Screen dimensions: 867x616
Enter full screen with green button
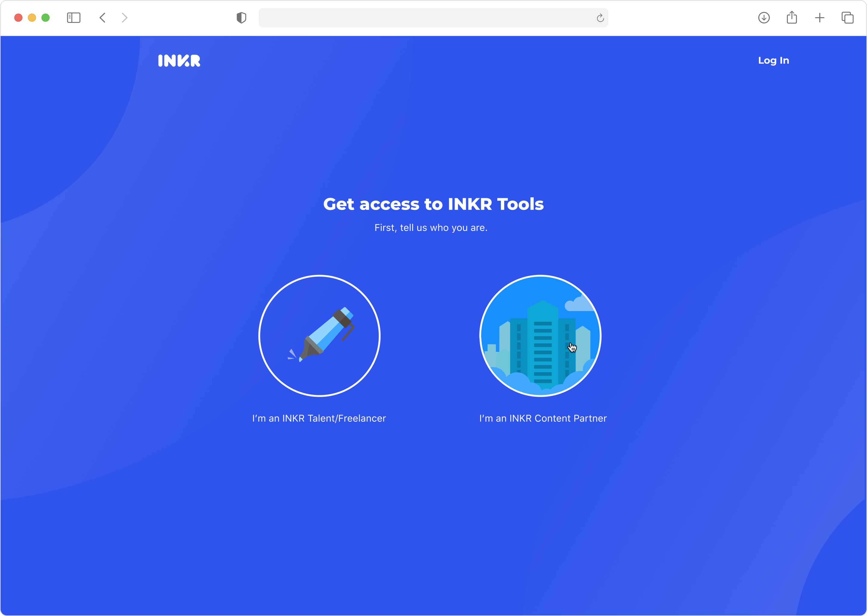click(x=45, y=18)
